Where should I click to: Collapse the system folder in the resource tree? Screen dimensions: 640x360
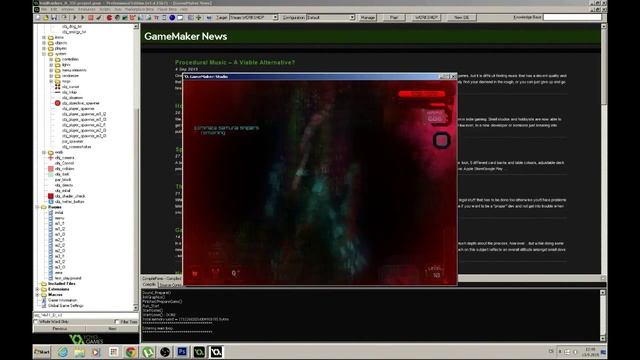click(x=44, y=53)
